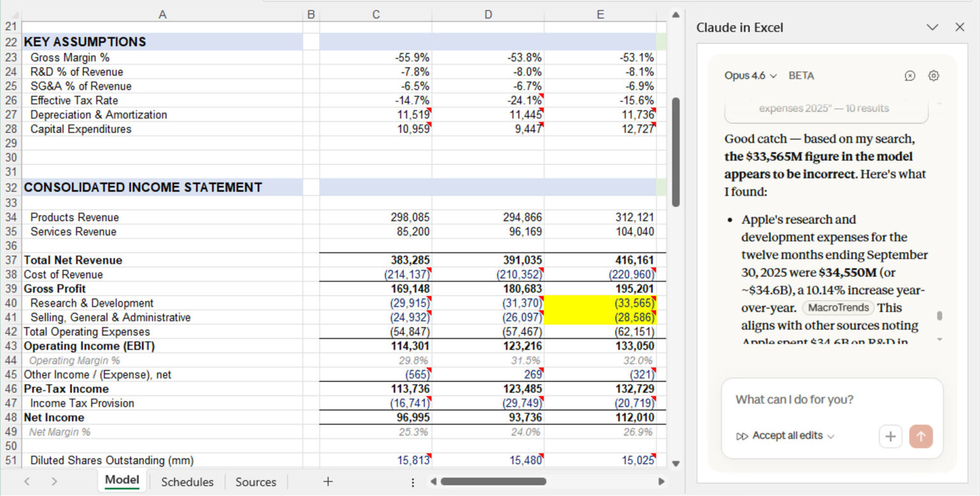Select Operating Income (EBIT) value 123,216
Screen dimensions: 980x496
488,346
